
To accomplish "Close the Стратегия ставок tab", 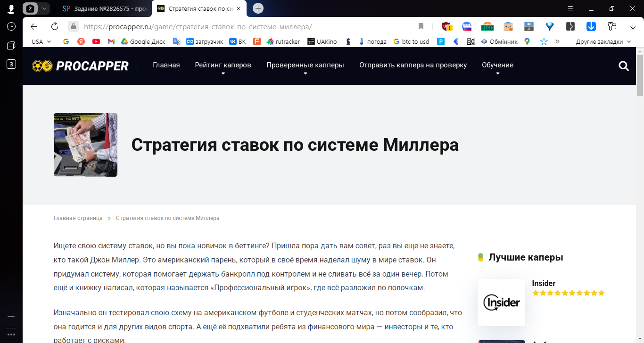I will click(239, 8).
